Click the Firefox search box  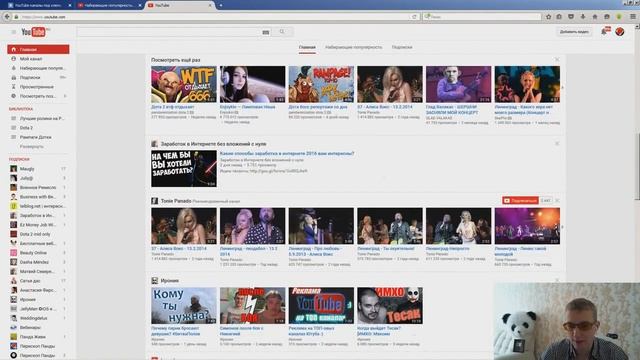[482, 17]
